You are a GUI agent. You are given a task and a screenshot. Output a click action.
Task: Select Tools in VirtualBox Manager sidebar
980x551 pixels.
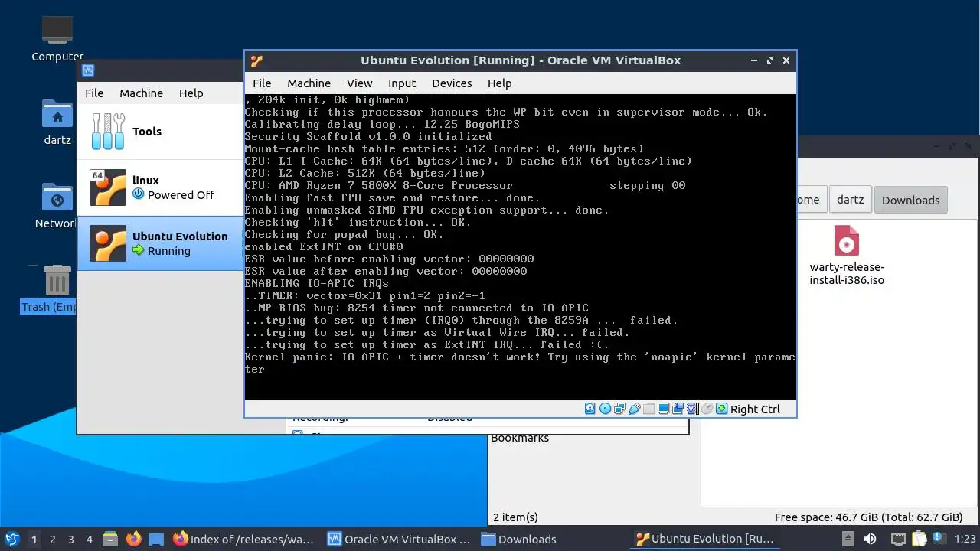point(161,132)
